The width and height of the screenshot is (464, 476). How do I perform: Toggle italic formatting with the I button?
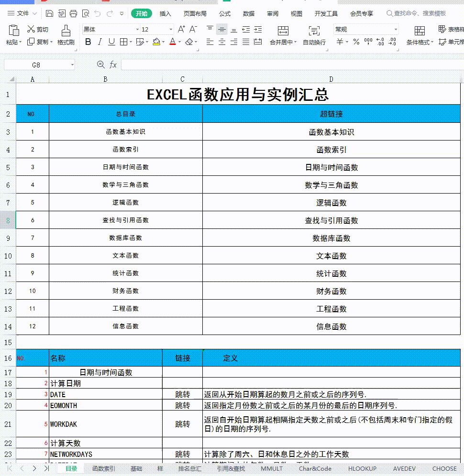(x=100, y=42)
